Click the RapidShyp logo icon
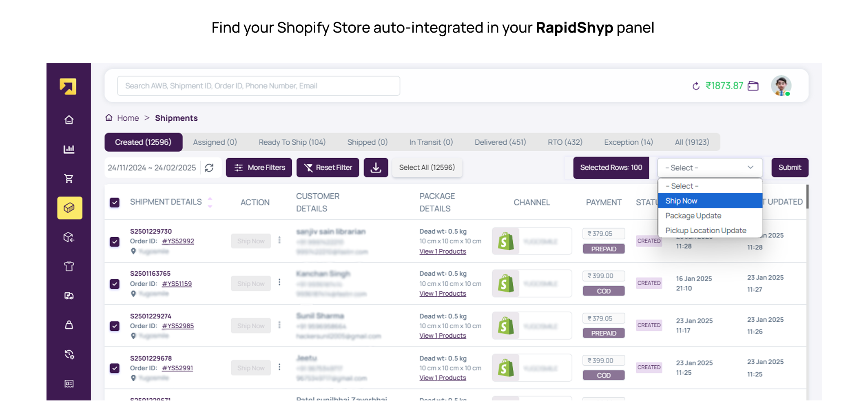Viewport: 868px width, 420px height. (x=68, y=86)
